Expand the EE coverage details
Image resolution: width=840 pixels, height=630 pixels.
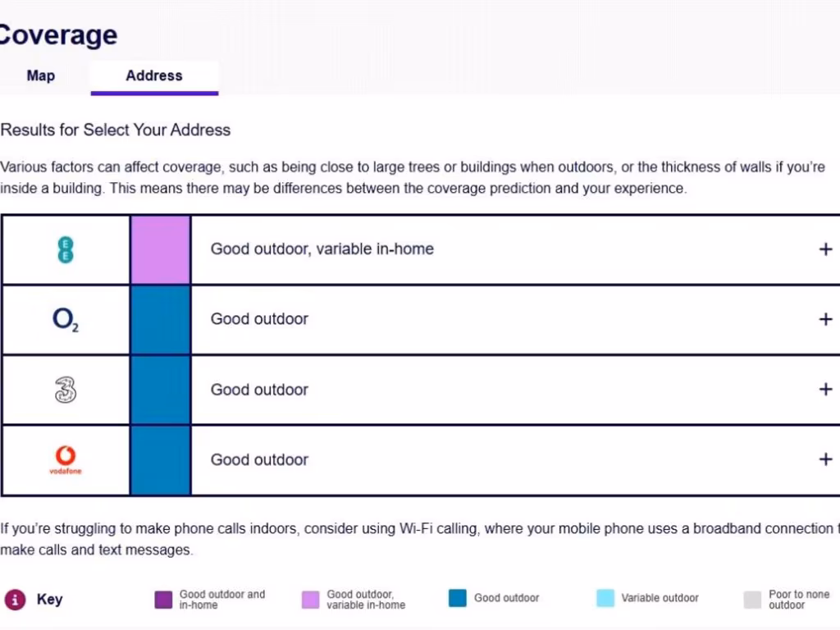[825, 249]
